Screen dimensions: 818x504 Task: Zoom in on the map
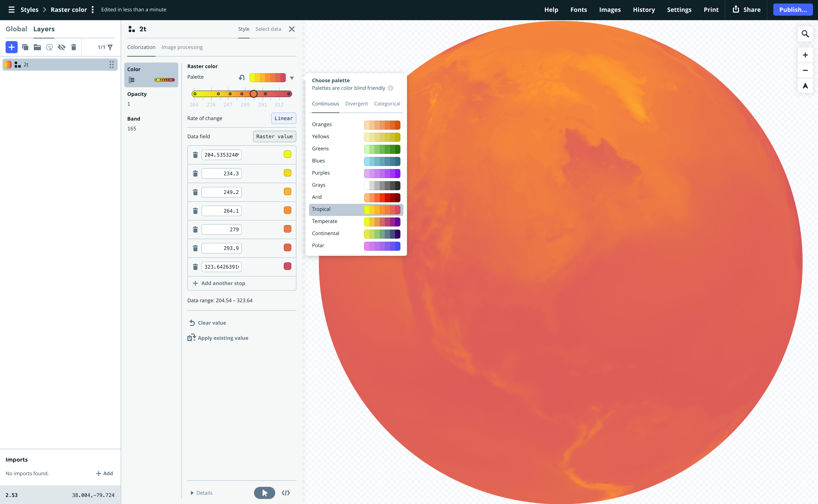pyautogui.click(x=805, y=55)
